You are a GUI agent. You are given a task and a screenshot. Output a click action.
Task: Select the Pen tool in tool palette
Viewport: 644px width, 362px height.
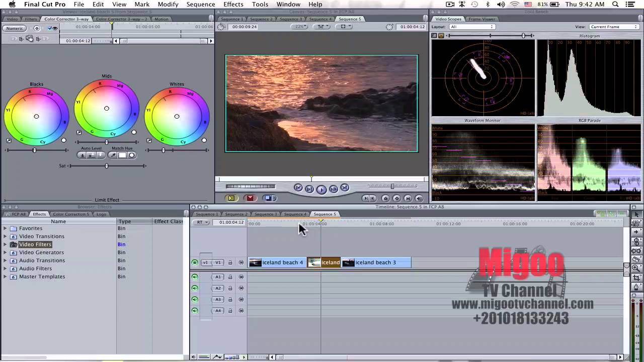coord(636,287)
